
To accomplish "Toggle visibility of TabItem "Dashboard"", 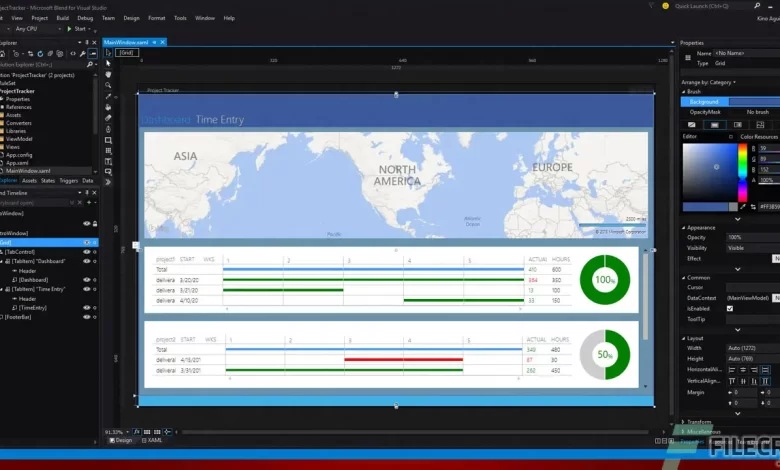I will pos(87,261).
